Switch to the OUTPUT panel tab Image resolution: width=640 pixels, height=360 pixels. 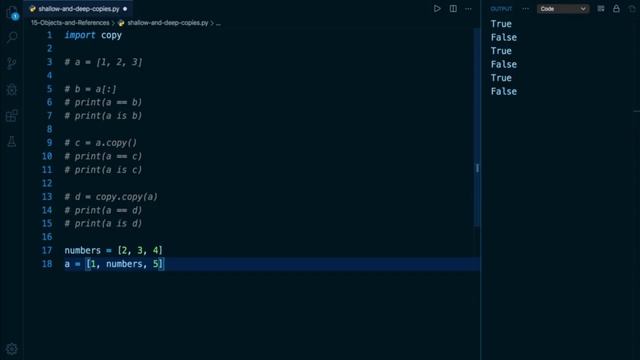click(501, 9)
